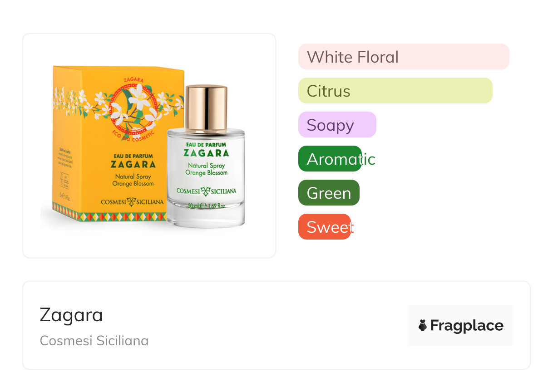Select the Aromatic accord bar
This screenshot has width=553, height=392.
point(330,159)
